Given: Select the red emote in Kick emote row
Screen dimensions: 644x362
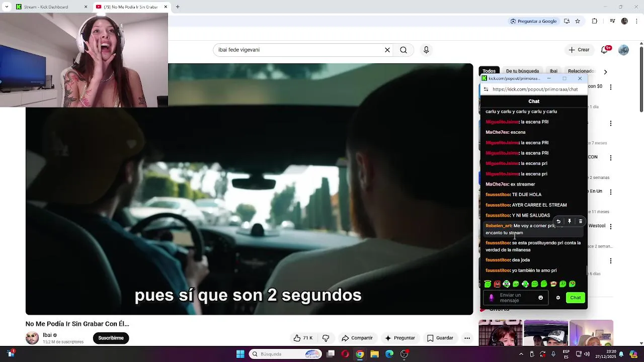Looking at the screenshot, I should pyautogui.click(x=497, y=284).
